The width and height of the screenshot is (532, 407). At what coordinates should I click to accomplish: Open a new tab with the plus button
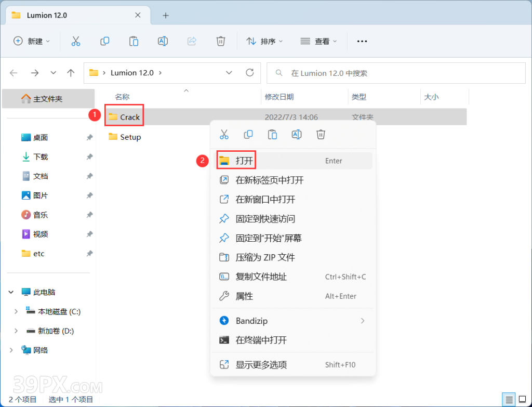tap(165, 16)
